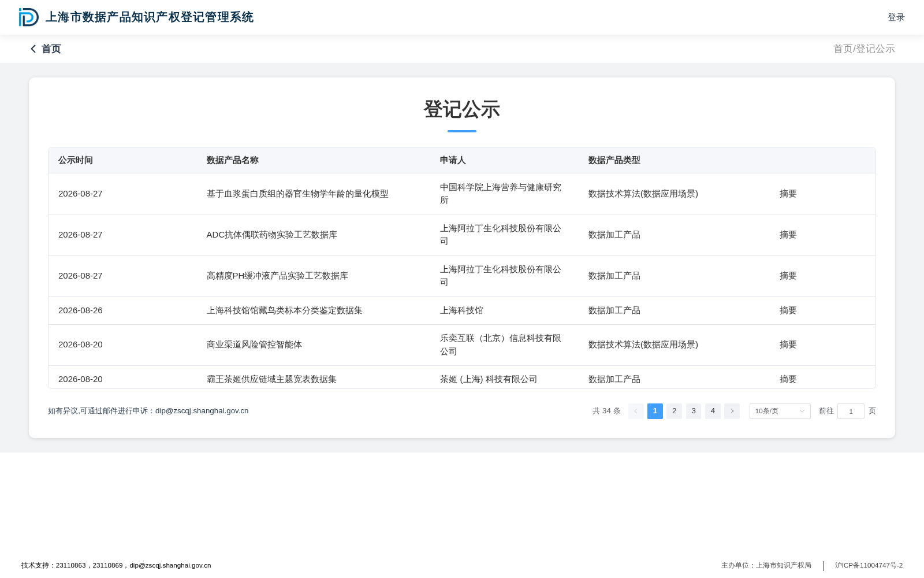Click the 公示时间 column header
The height and width of the screenshot is (578, 924).
click(x=76, y=160)
